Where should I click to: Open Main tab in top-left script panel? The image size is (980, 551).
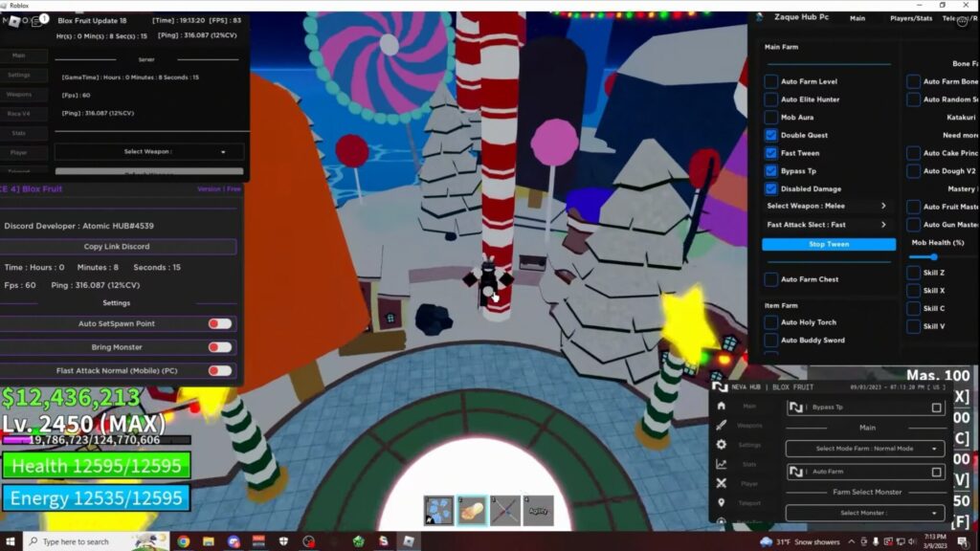pyautogui.click(x=24, y=55)
